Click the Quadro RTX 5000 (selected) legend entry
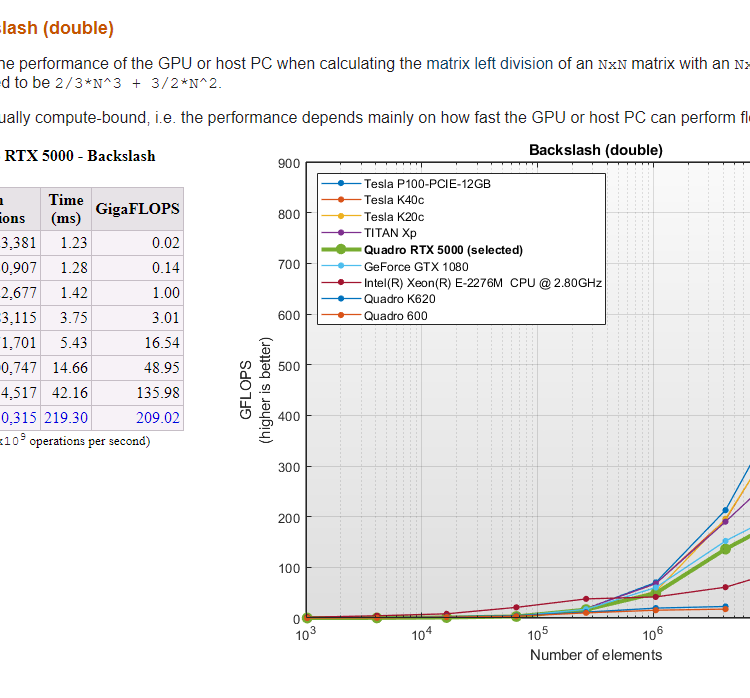Viewport: 750px width, 698px height. point(443,250)
